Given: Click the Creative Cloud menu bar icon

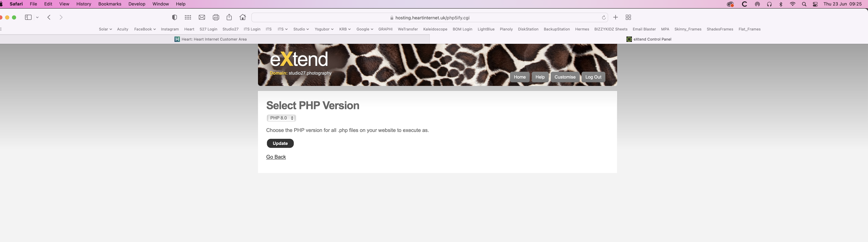Looking at the screenshot, I should pyautogui.click(x=730, y=4).
